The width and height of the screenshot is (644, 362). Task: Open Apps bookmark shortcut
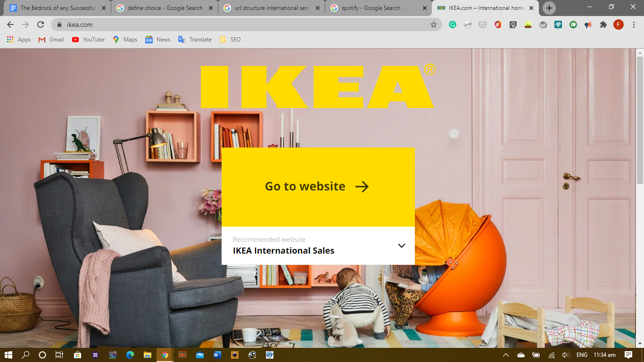pos(19,40)
